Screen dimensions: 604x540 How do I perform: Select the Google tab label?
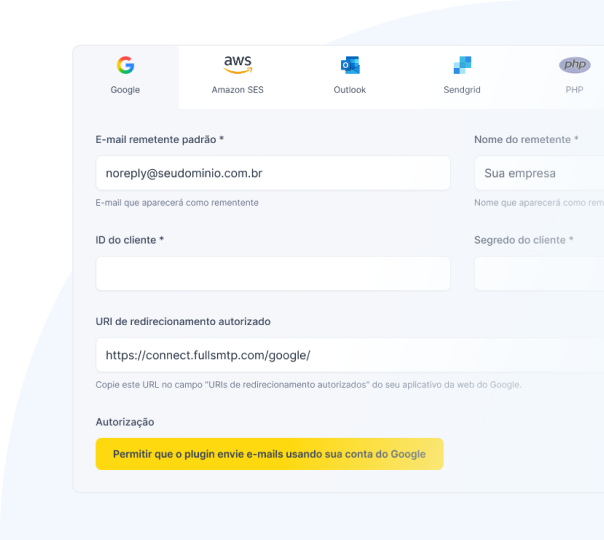coord(125,90)
